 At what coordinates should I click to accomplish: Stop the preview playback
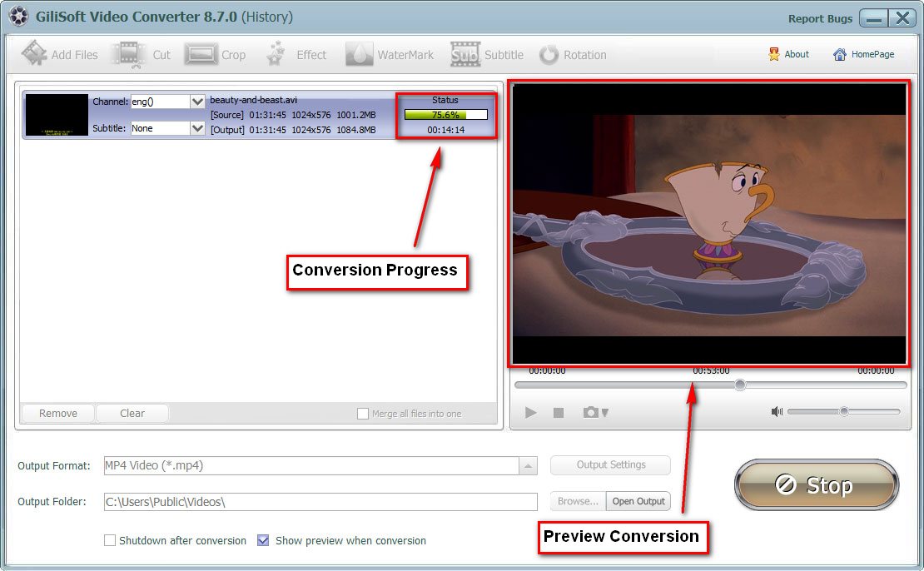click(x=559, y=413)
